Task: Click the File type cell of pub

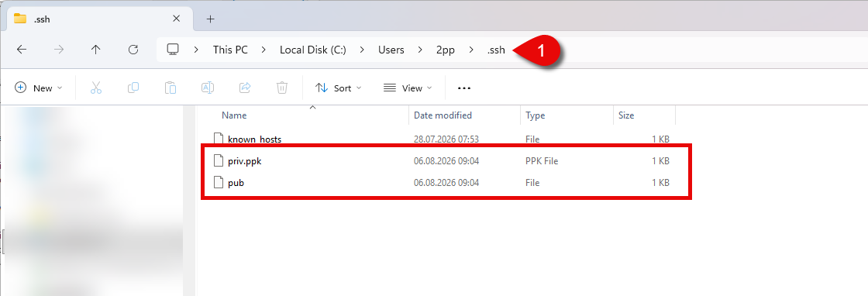Action: coord(532,183)
